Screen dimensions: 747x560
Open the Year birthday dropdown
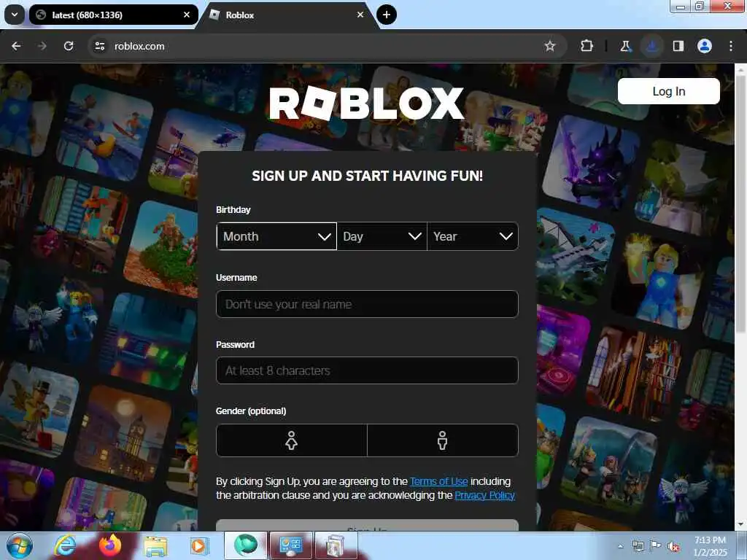click(473, 236)
